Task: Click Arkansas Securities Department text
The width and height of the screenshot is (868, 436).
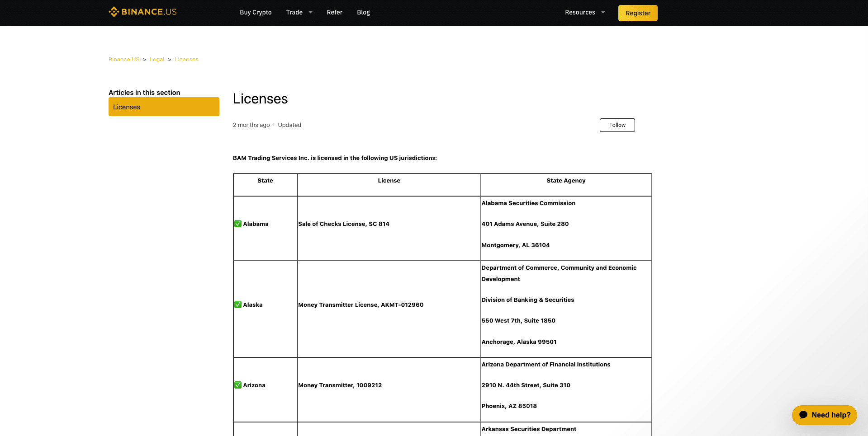Action: tap(529, 429)
